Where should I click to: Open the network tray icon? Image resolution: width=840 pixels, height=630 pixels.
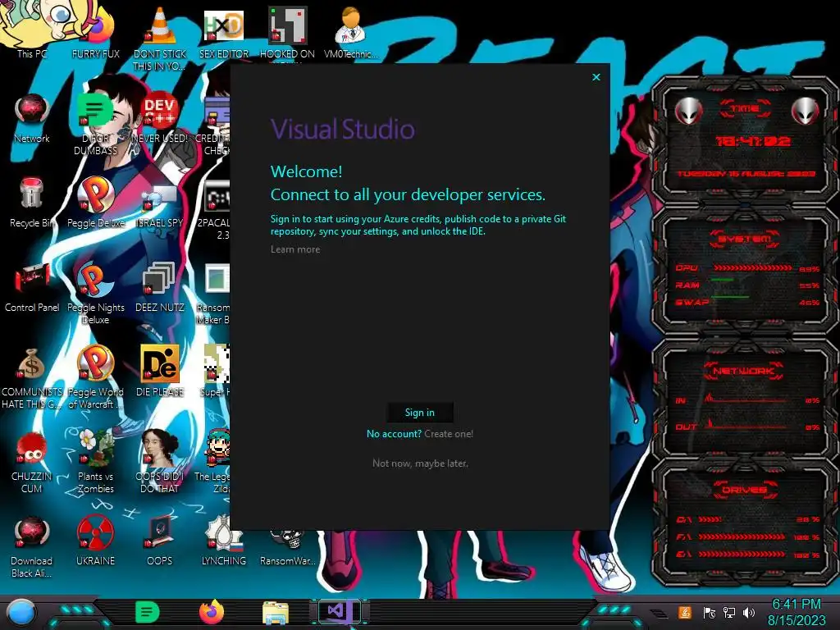729,613
